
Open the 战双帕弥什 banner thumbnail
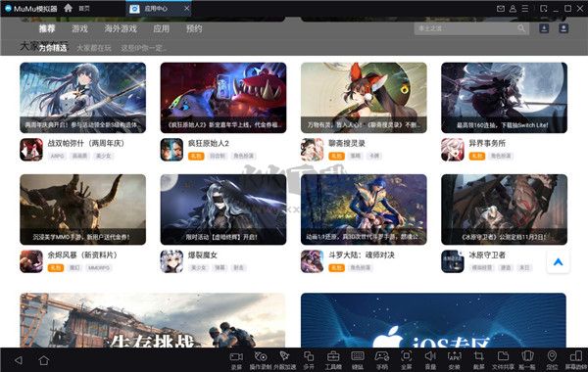click(x=83, y=98)
